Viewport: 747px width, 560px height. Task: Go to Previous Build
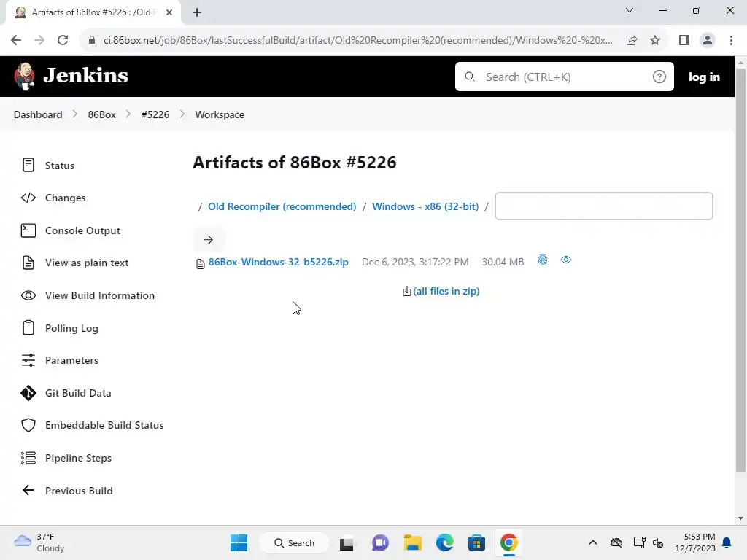[x=79, y=491]
